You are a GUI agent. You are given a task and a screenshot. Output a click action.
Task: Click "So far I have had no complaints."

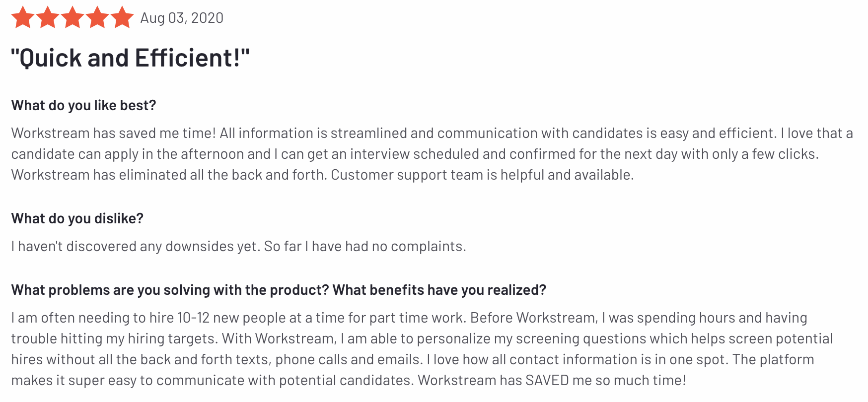[365, 246]
